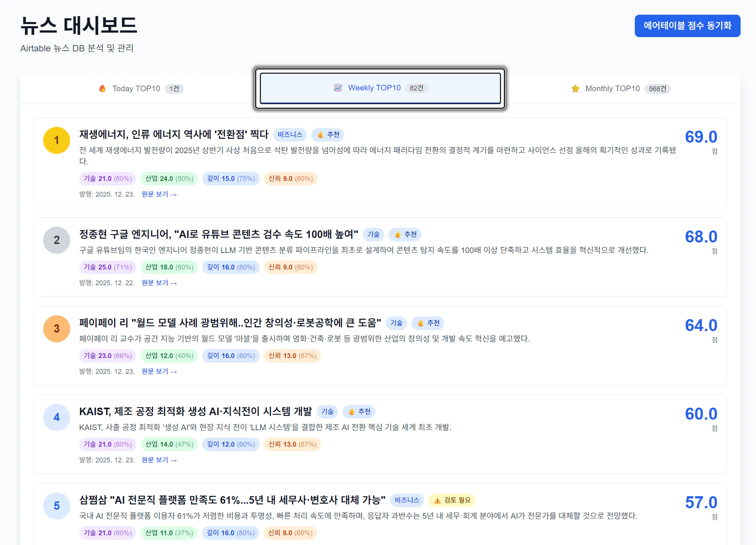Click the flame icon on Today TOP10
756x545 pixels.
point(102,89)
